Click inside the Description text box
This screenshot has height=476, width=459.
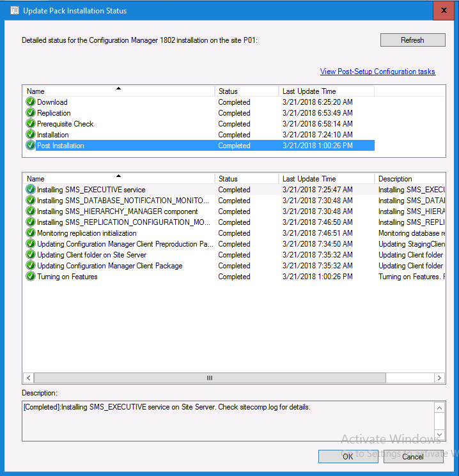coord(228,421)
